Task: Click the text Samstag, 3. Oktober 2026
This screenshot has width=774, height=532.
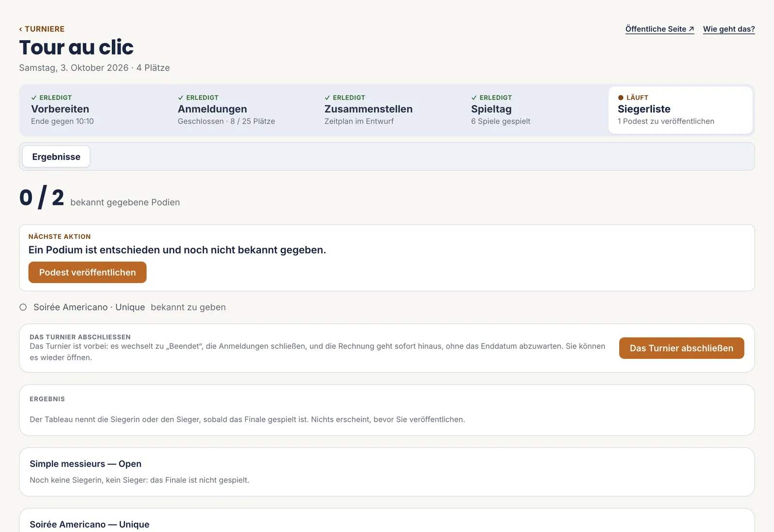Action: coord(74,68)
